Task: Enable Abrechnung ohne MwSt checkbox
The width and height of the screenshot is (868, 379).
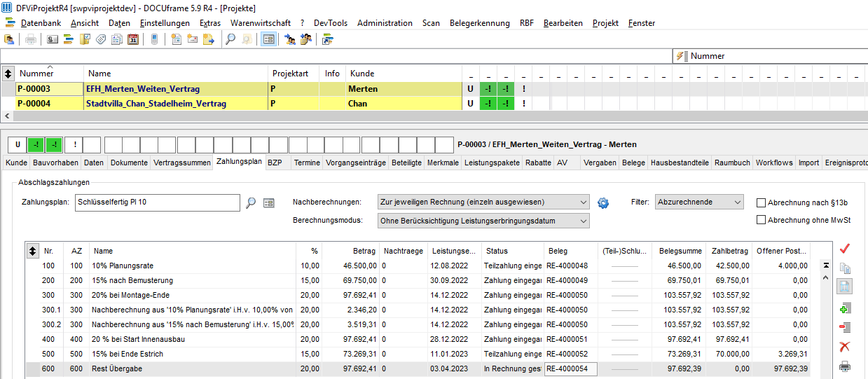Action: pos(761,220)
